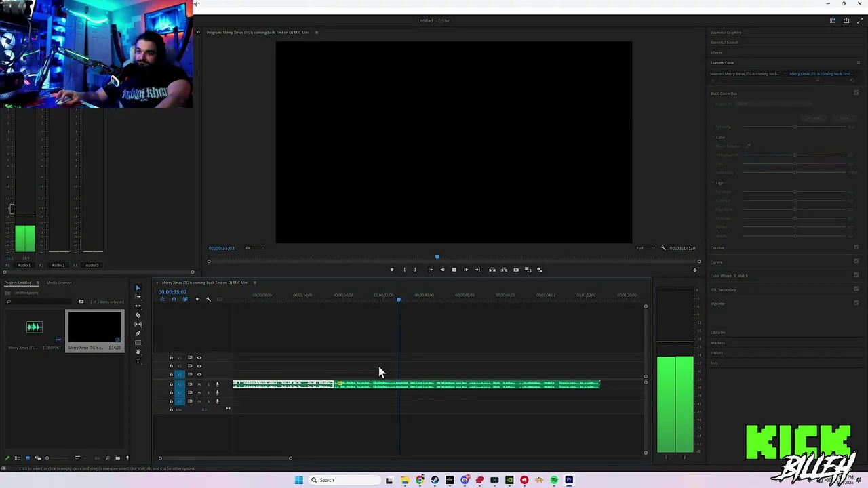Select the Track Select Forward tool

click(138, 297)
